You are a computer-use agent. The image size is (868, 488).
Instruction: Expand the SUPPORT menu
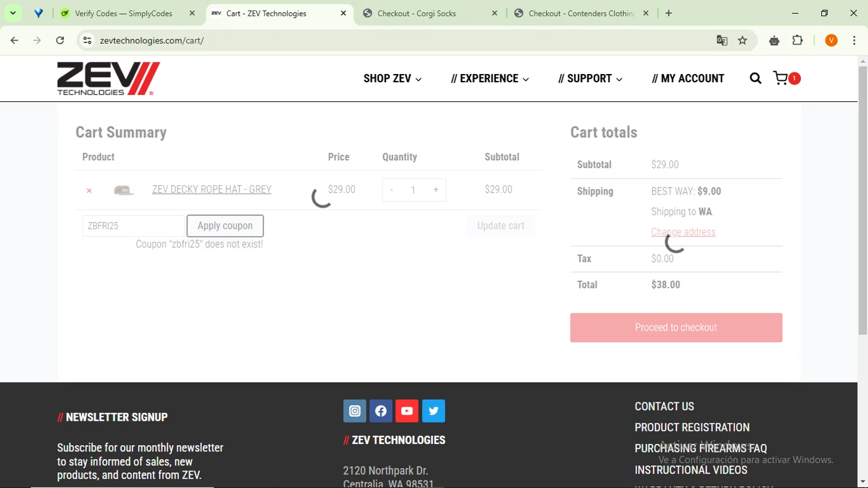click(590, 79)
